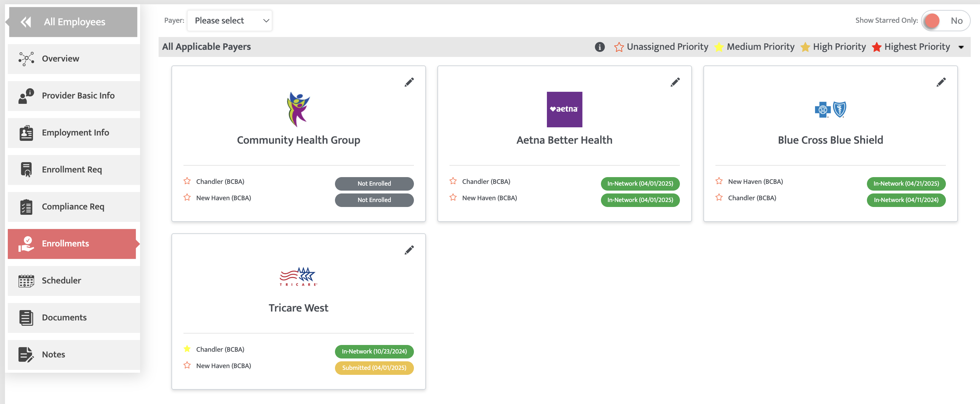Open the priority legend info icon
Image resolution: width=980 pixels, height=404 pixels.
tap(600, 47)
